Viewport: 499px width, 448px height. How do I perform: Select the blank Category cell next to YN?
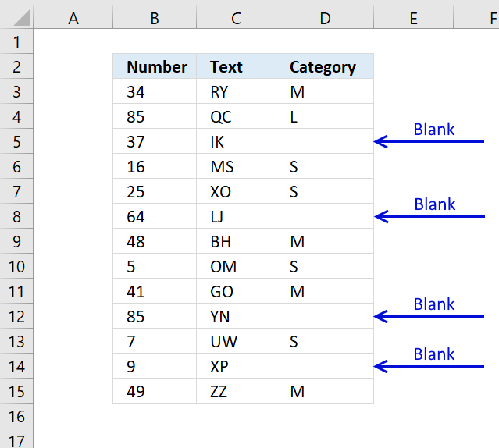[x=325, y=316]
